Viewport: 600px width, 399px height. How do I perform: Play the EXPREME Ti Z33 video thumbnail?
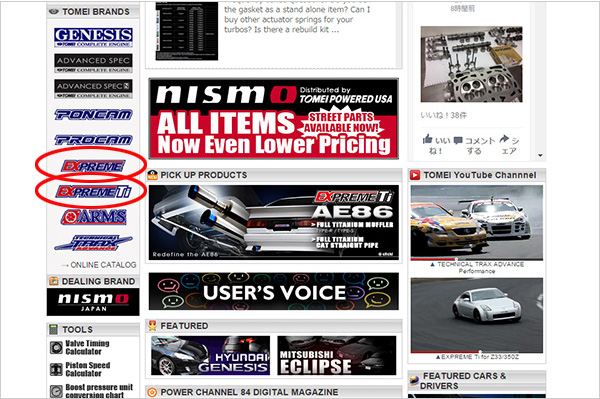pyautogui.click(x=477, y=315)
